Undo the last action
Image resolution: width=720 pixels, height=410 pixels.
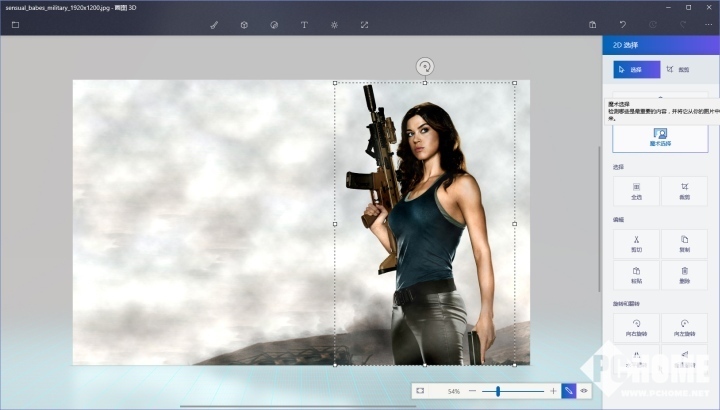[x=623, y=25]
